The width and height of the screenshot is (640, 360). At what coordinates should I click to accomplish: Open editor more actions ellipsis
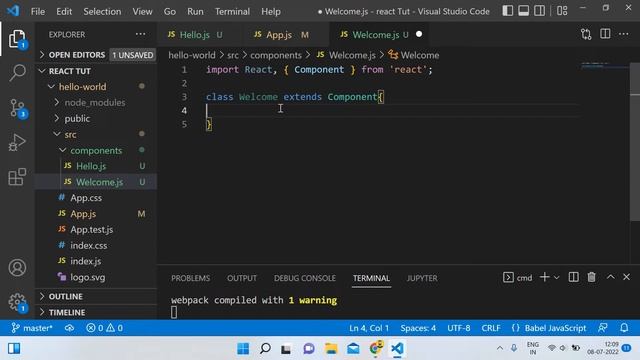click(x=624, y=34)
